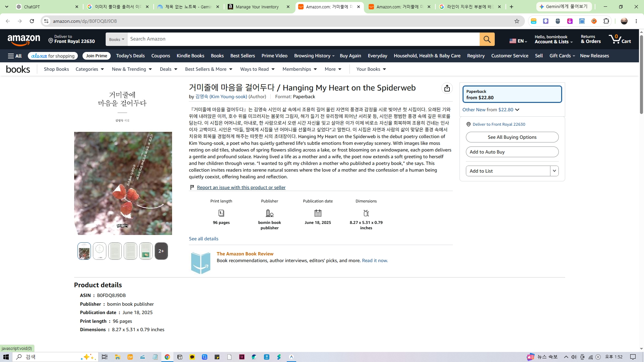The height and width of the screenshot is (362, 644).
Task: Expand the Ways to Read menu
Action: [x=257, y=69]
